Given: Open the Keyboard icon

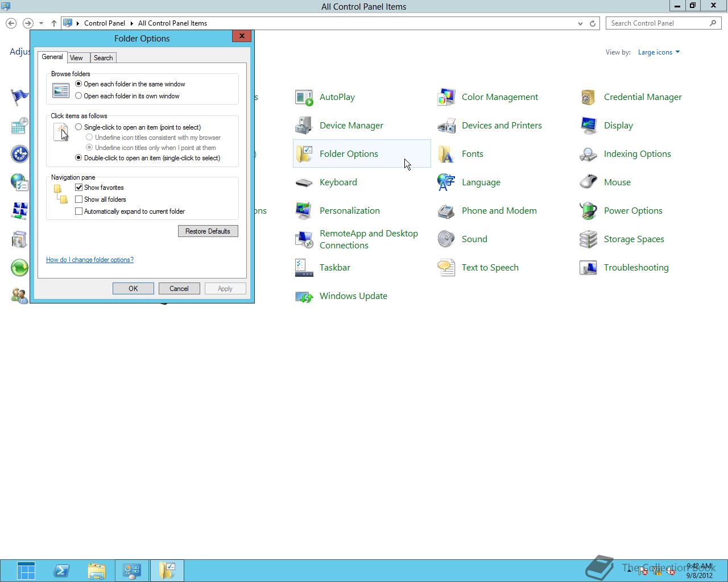Looking at the screenshot, I should [304, 182].
